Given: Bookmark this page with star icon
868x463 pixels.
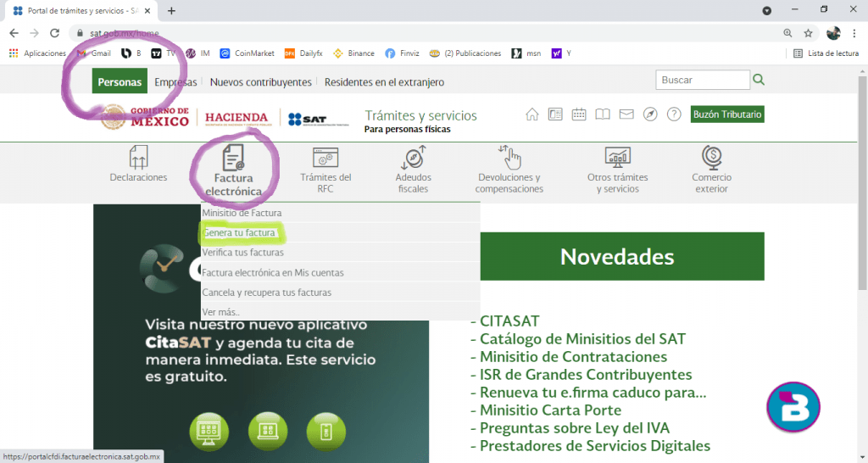Looking at the screenshot, I should pyautogui.click(x=808, y=33).
